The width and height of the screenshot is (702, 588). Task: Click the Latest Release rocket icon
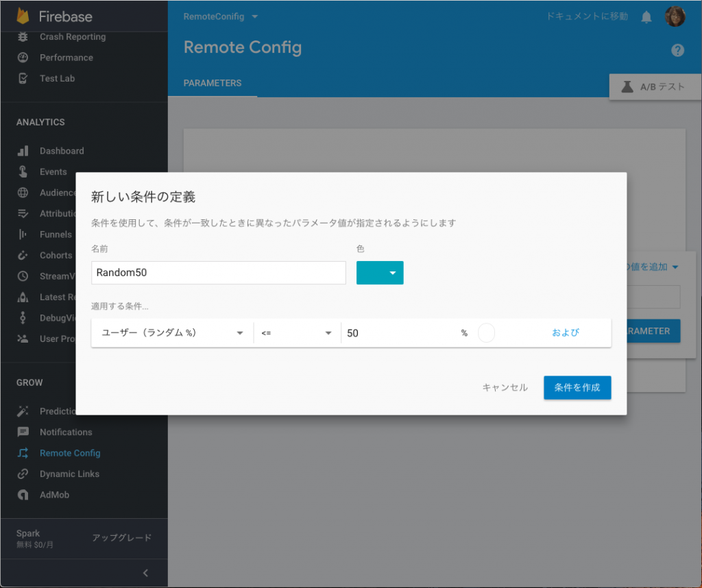pos(23,297)
